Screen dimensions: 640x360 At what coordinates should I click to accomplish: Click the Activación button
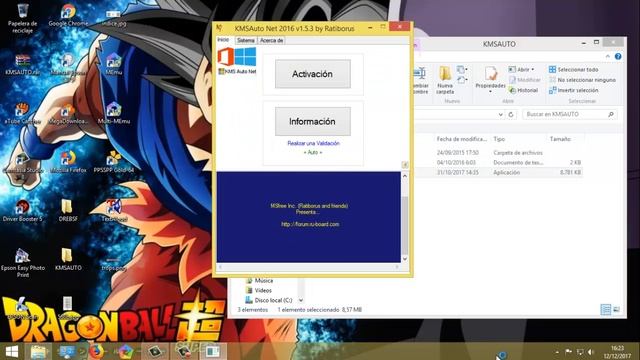click(313, 74)
